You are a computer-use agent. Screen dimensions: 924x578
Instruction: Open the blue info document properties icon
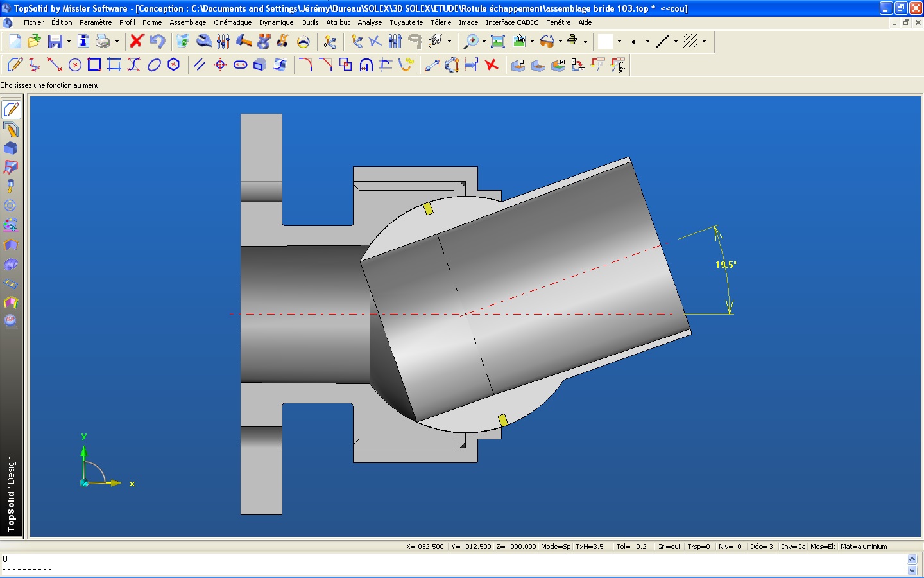(83, 41)
